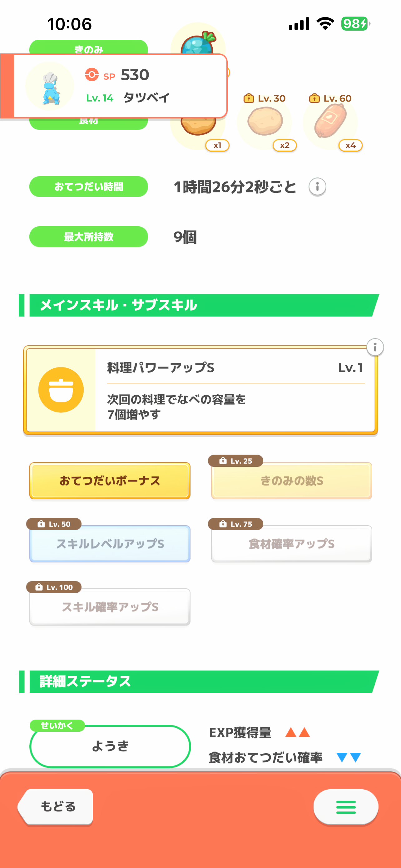
Task: Tap the Lv. 60 locked sausage ingredient
Action: [331, 122]
